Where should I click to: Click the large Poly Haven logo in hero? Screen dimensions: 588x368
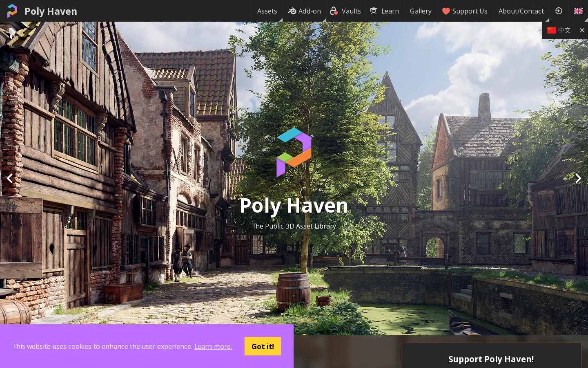click(x=294, y=153)
